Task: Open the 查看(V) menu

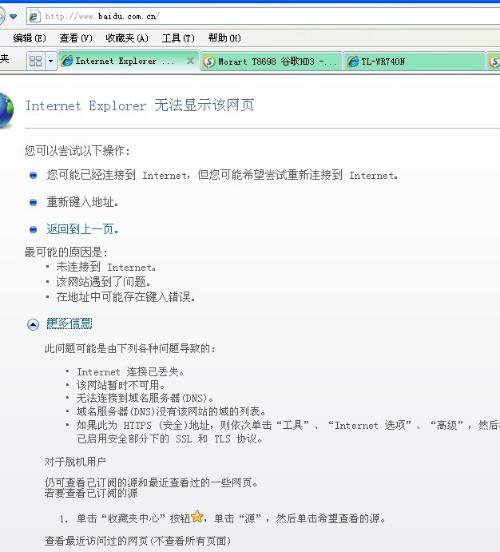Action: click(x=76, y=38)
